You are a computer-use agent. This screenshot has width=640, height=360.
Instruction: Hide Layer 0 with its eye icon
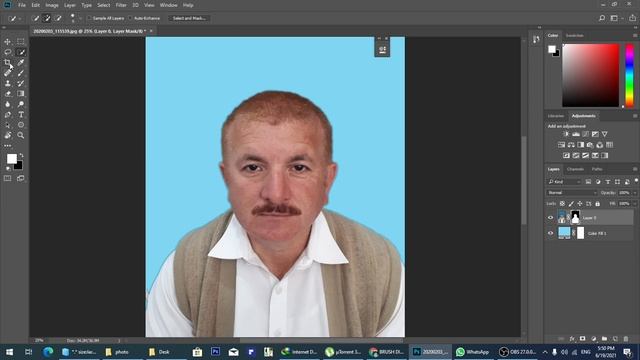pos(550,218)
